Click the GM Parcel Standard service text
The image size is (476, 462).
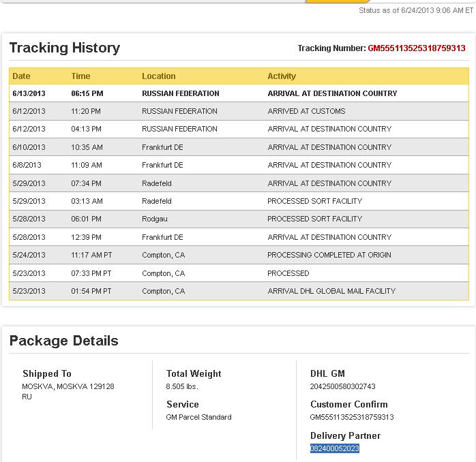pyautogui.click(x=198, y=417)
